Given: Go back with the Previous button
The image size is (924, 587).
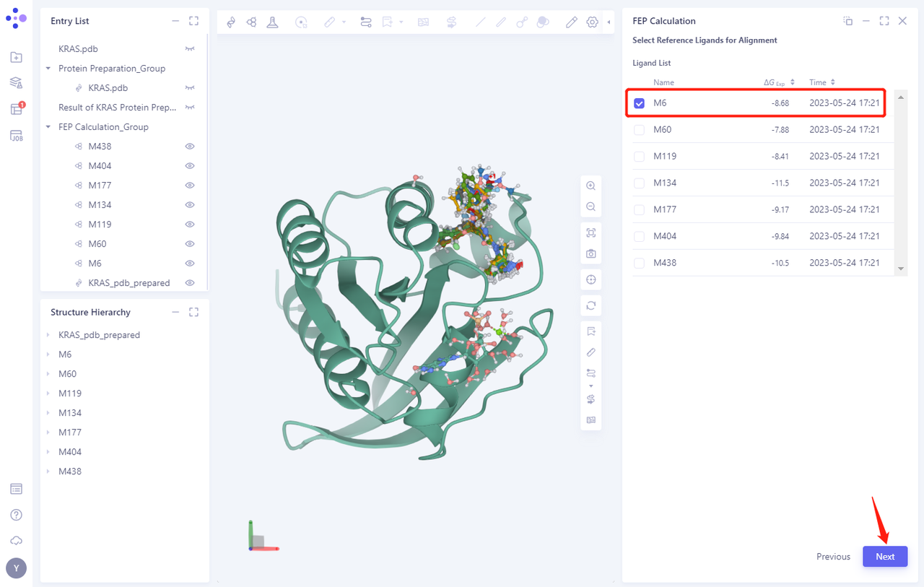Looking at the screenshot, I should click(833, 557).
